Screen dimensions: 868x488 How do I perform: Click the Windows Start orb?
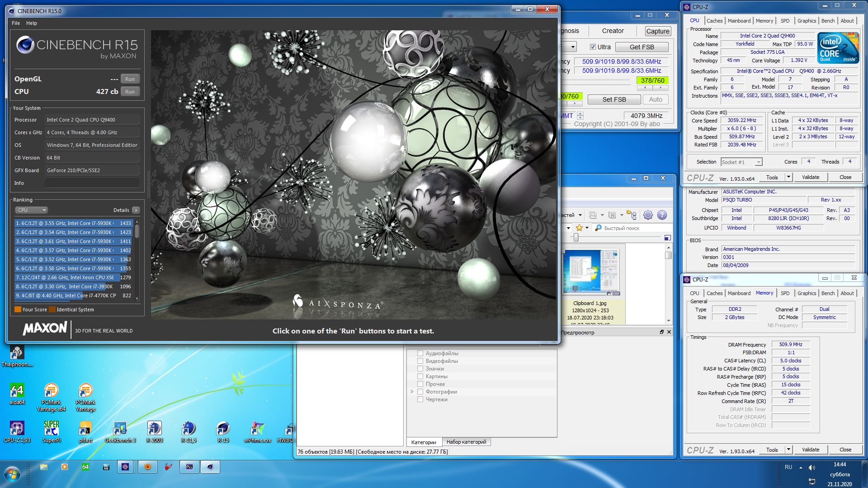coord(12,474)
